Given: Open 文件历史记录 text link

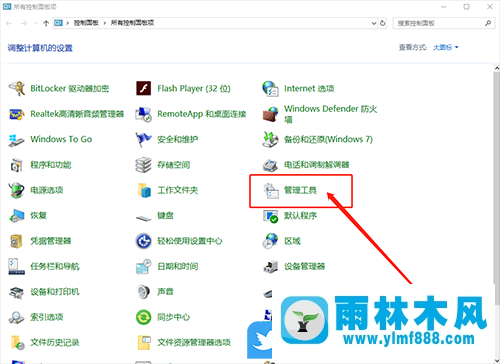Looking at the screenshot, I should click(55, 343).
